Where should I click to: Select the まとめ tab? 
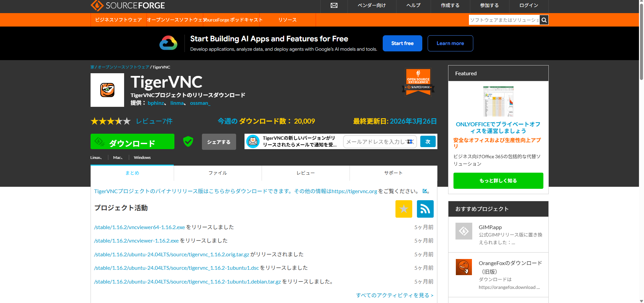pos(132,173)
